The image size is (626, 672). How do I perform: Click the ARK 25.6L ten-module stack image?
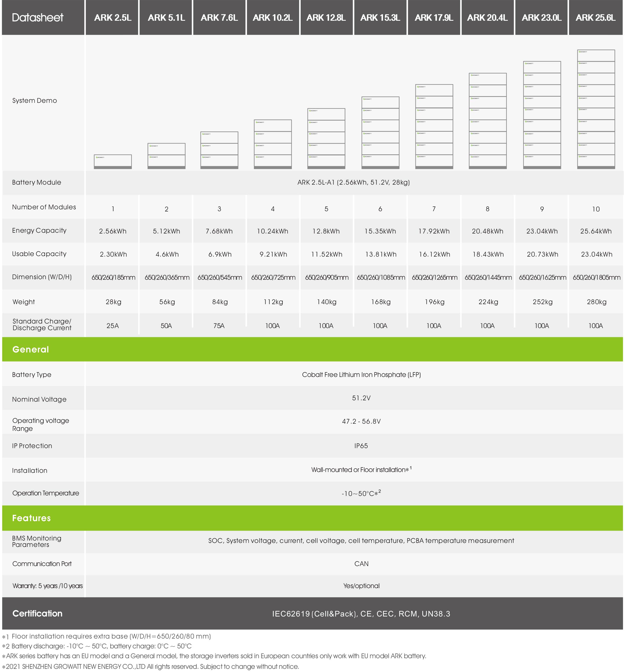(x=595, y=109)
